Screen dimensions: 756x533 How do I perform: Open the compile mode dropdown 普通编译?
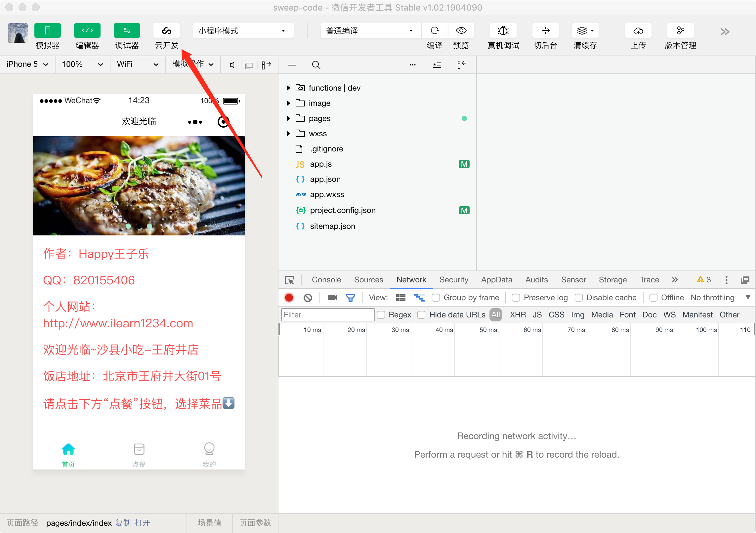coord(371,31)
